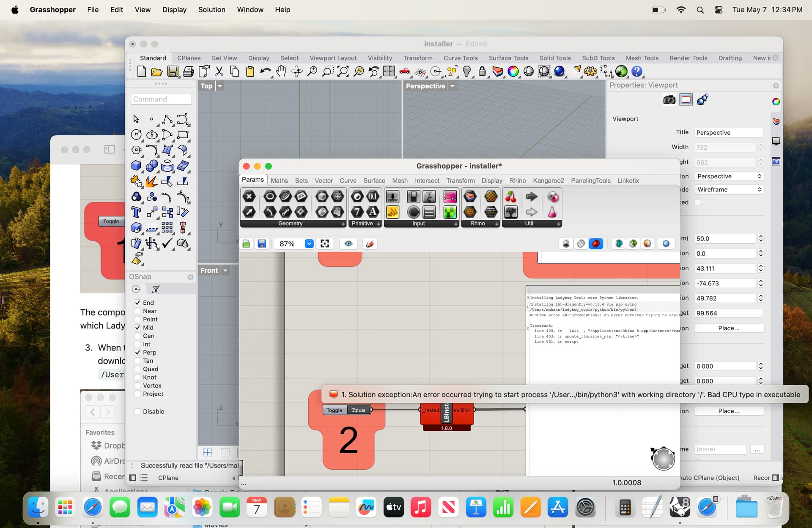812x528 pixels.
Task: Click the camera icon in Properties panel
Action: click(x=669, y=100)
